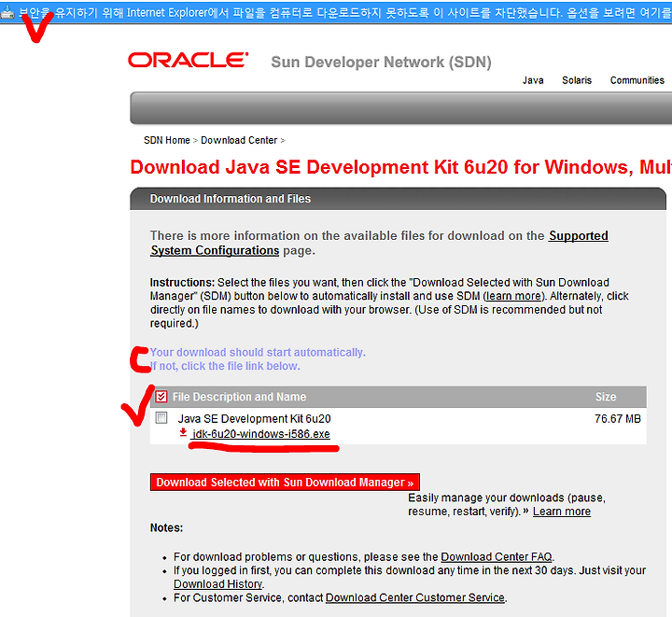
Task: Click the Internet Explorer security information bar
Action: [336, 12]
